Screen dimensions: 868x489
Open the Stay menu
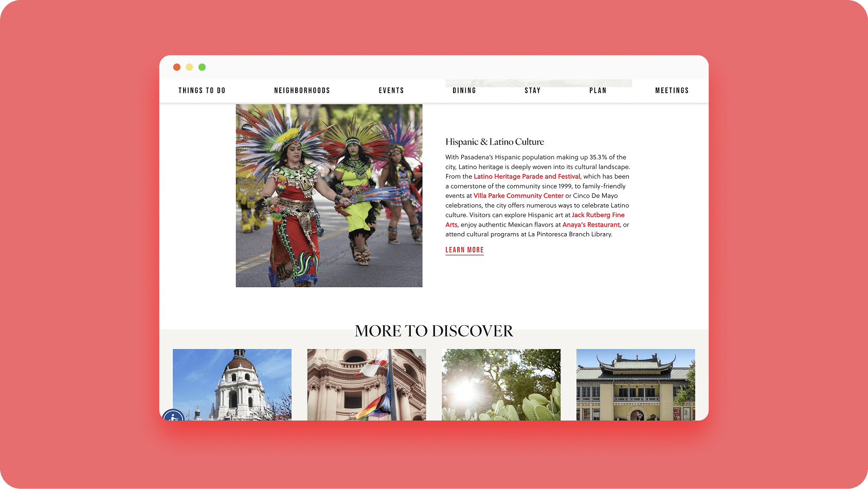pyautogui.click(x=533, y=91)
